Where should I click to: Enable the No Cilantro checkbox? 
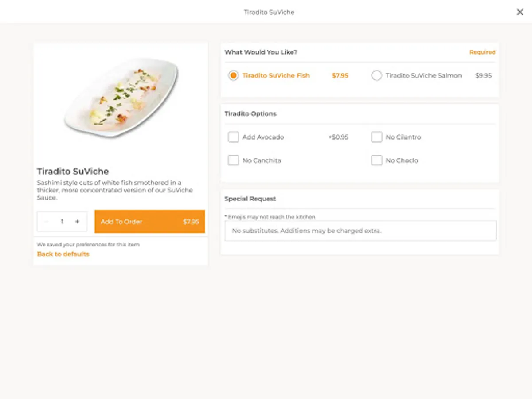click(376, 137)
